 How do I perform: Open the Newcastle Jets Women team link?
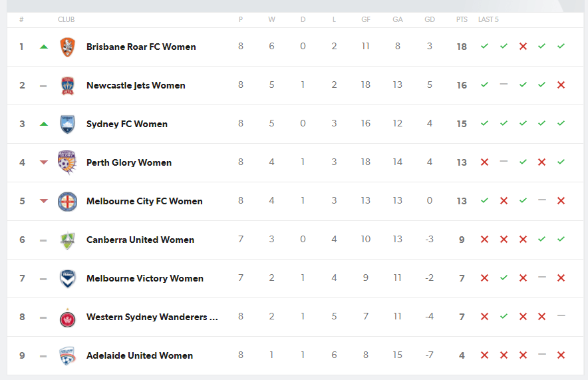pos(136,86)
